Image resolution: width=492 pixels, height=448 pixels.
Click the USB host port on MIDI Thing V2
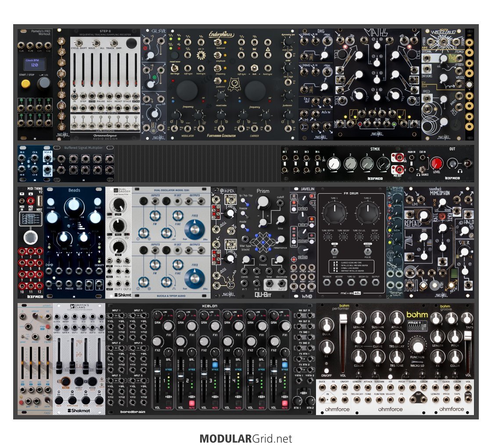pos(40,200)
